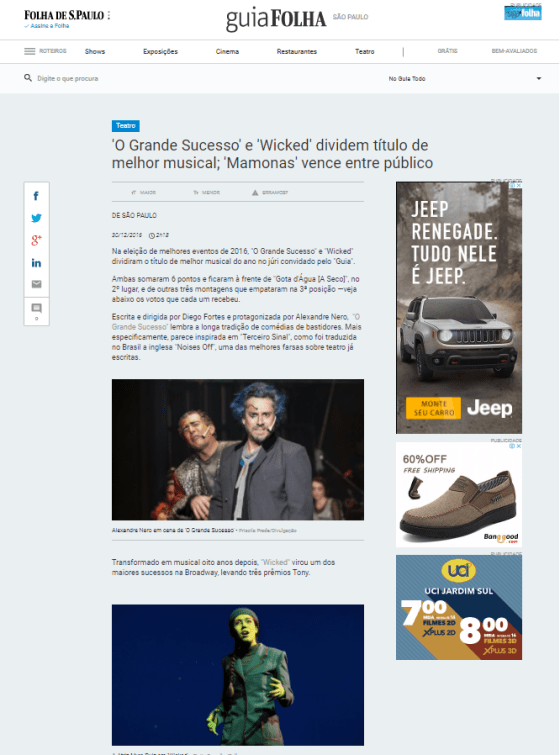
Task: Report an error via Erramos
Action: pos(270,192)
